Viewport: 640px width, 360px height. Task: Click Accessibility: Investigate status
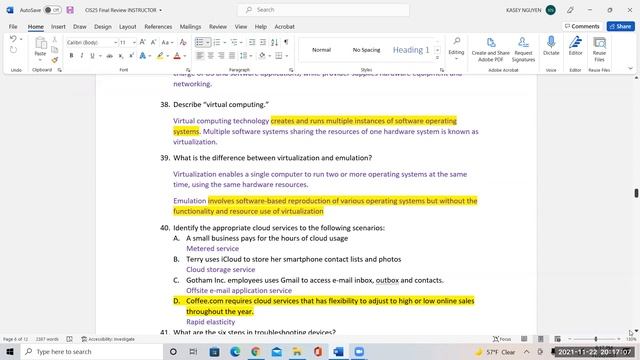[x=108, y=339]
